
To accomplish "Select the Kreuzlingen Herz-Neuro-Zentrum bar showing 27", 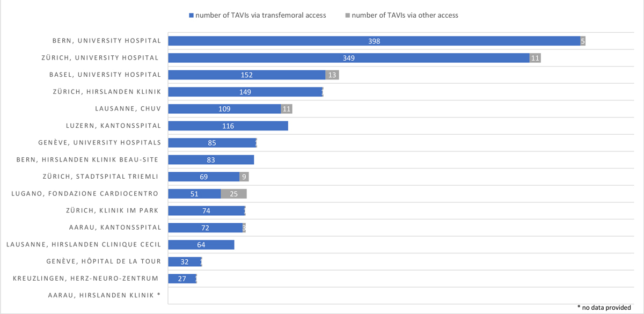I will point(182,279).
